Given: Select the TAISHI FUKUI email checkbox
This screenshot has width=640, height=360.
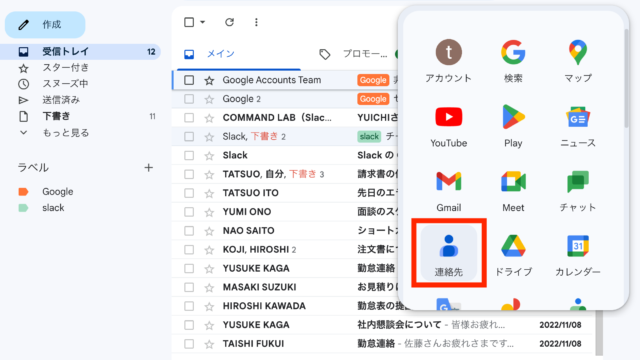Looking at the screenshot, I should tap(189, 344).
